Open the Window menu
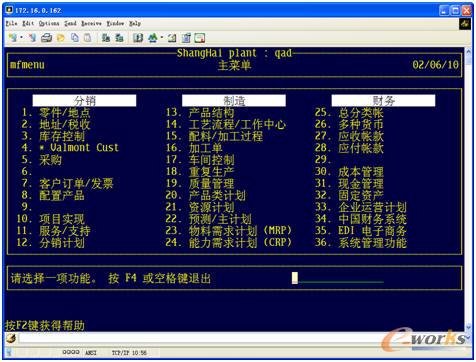476x362 pixels. (x=115, y=23)
